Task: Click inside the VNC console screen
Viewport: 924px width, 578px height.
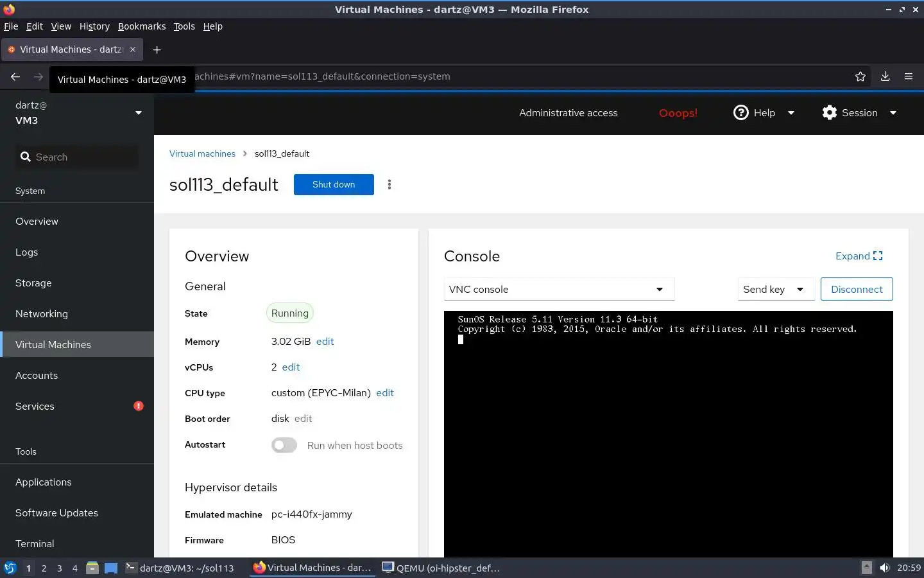Action: pos(668,434)
